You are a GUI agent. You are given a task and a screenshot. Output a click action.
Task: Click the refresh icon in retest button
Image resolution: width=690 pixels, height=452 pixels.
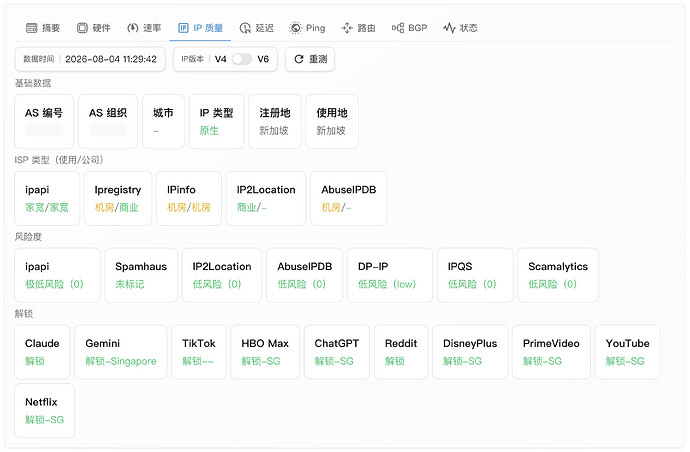[x=299, y=59]
